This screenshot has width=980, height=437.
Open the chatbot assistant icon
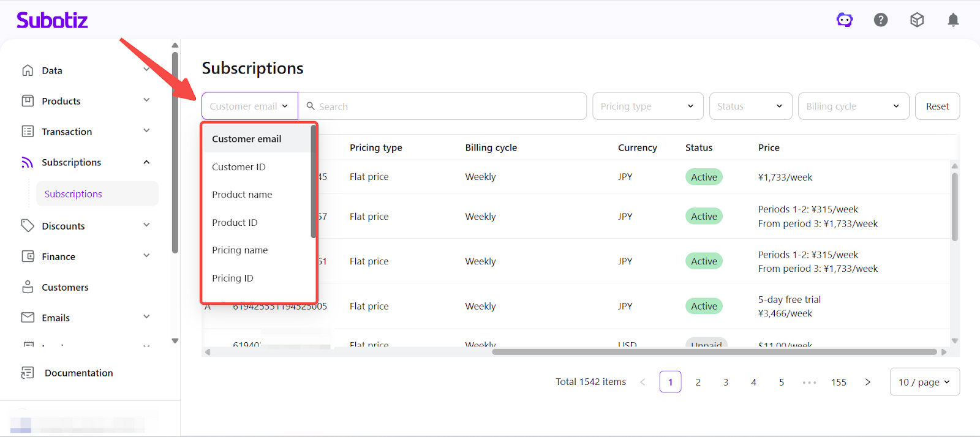coord(845,20)
